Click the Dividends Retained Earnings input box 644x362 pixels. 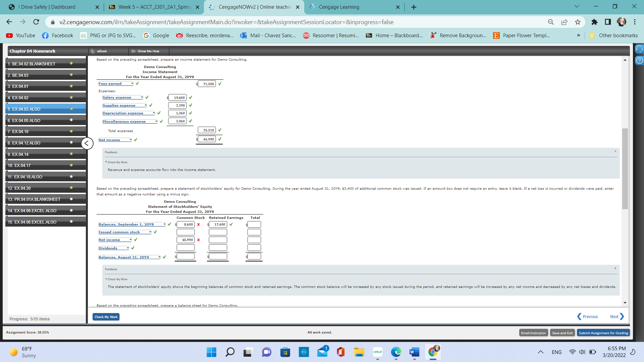(218, 248)
